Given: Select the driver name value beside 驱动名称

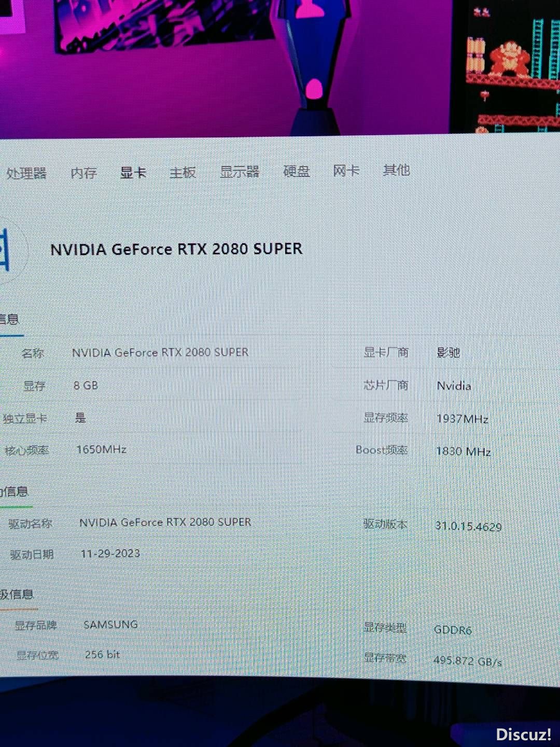Looking at the screenshot, I should [x=165, y=522].
